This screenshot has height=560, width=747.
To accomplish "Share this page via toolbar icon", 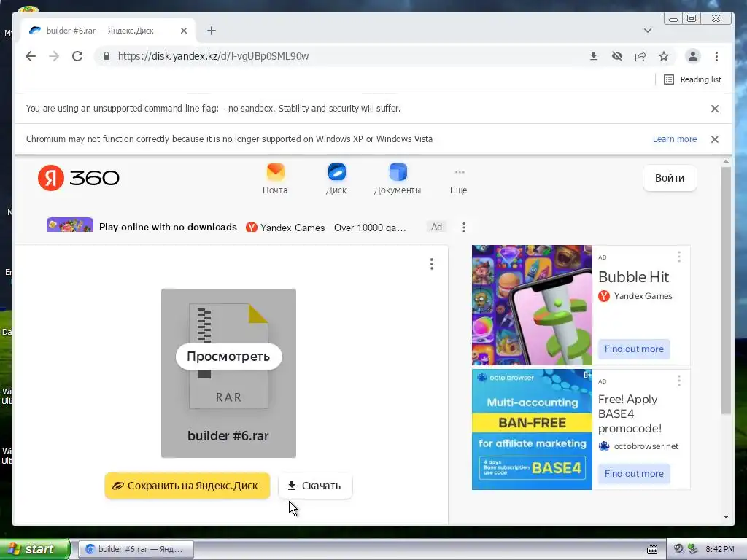I will (x=640, y=56).
